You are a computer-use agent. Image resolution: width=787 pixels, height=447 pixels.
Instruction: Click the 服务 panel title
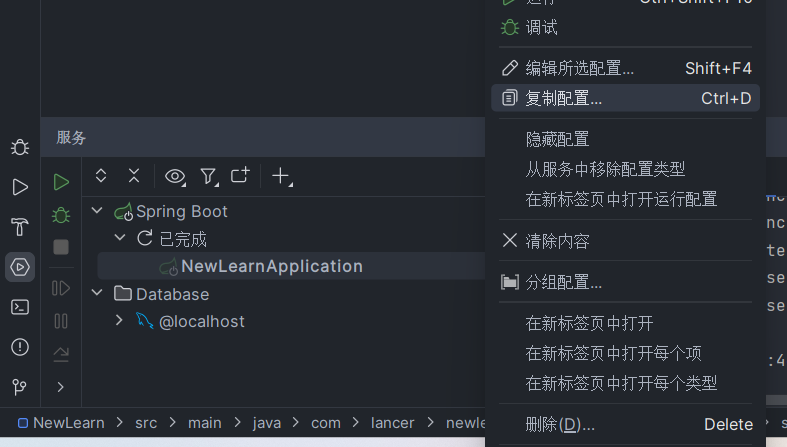click(x=71, y=137)
